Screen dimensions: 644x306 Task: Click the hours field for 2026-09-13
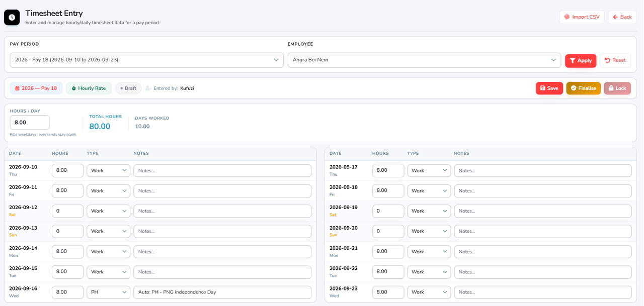click(67, 231)
